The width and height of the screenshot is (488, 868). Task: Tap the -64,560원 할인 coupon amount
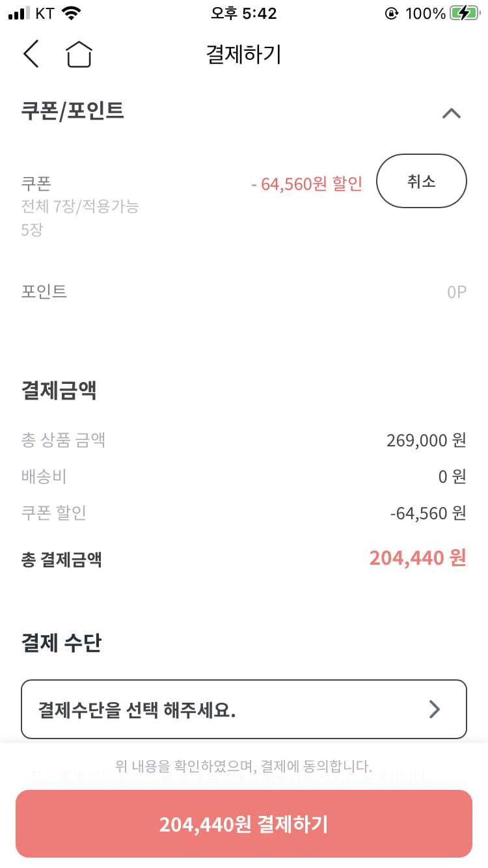click(306, 184)
